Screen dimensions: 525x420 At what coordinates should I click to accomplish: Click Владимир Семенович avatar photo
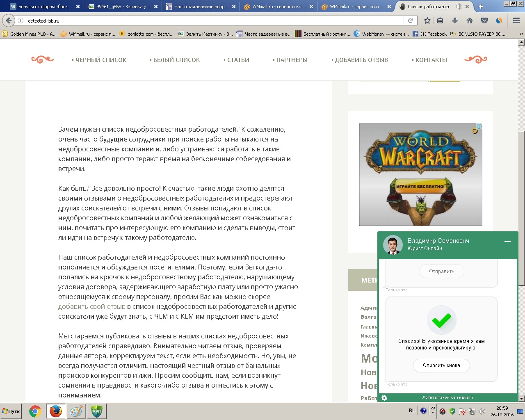pyautogui.click(x=393, y=245)
